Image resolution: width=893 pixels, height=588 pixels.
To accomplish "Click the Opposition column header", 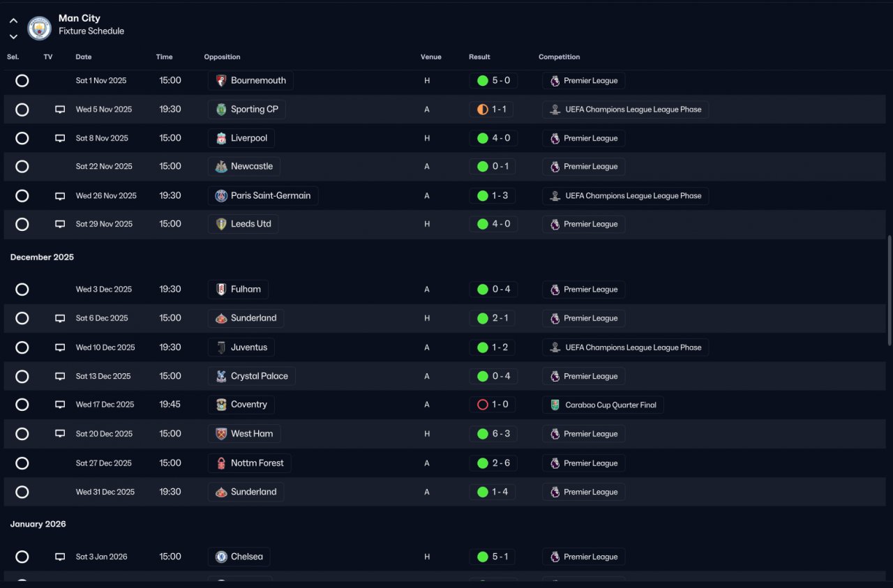I will [x=222, y=57].
